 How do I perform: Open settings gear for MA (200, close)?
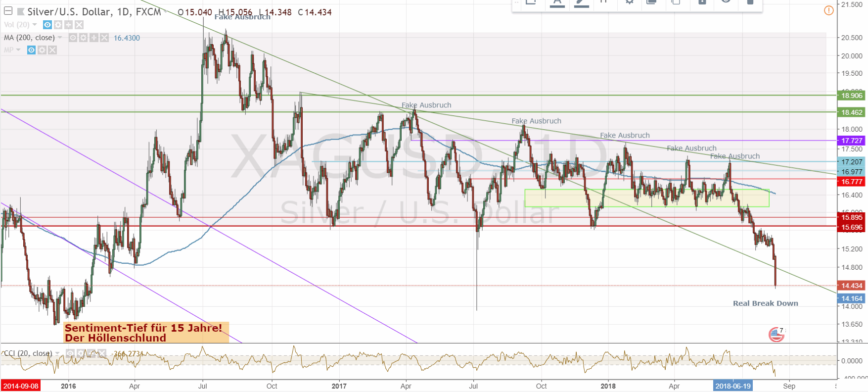click(x=83, y=38)
